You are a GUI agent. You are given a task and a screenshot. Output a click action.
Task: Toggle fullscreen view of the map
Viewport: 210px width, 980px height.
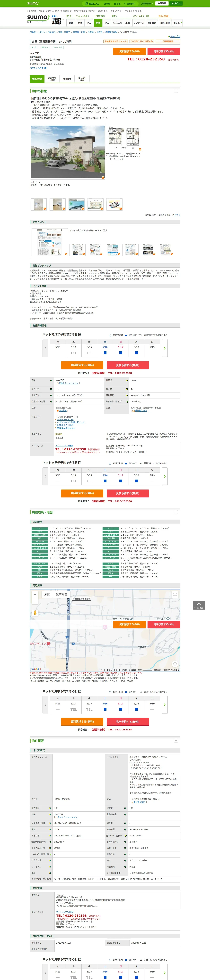[175, 594]
